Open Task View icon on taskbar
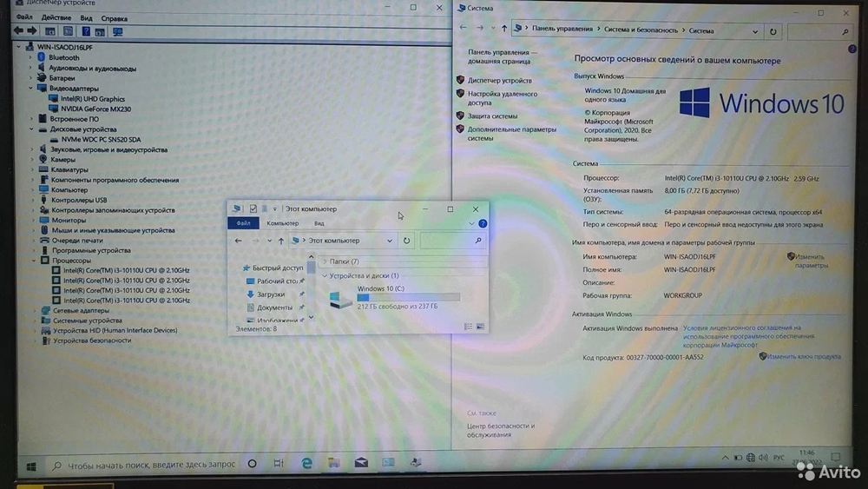868x489 pixels. pyautogui.click(x=279, y=463)
